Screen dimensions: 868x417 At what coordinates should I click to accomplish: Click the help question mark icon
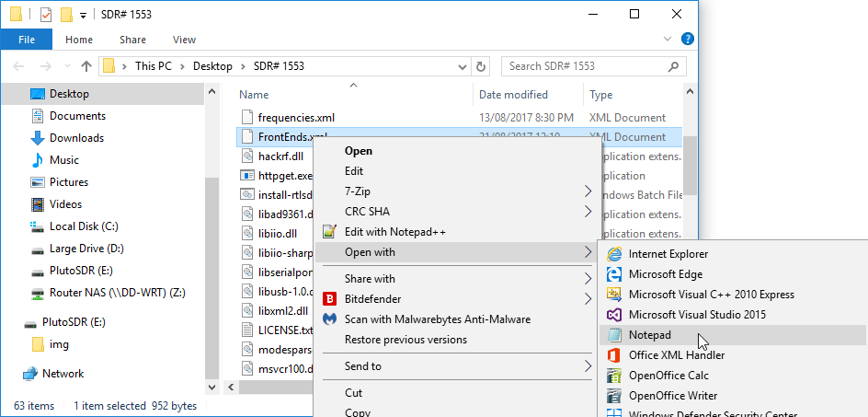pos(687,39)
